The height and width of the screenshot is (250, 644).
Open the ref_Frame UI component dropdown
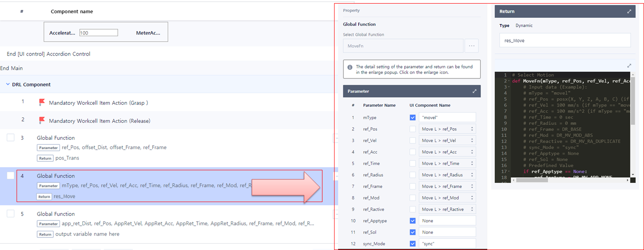point(447,186)
